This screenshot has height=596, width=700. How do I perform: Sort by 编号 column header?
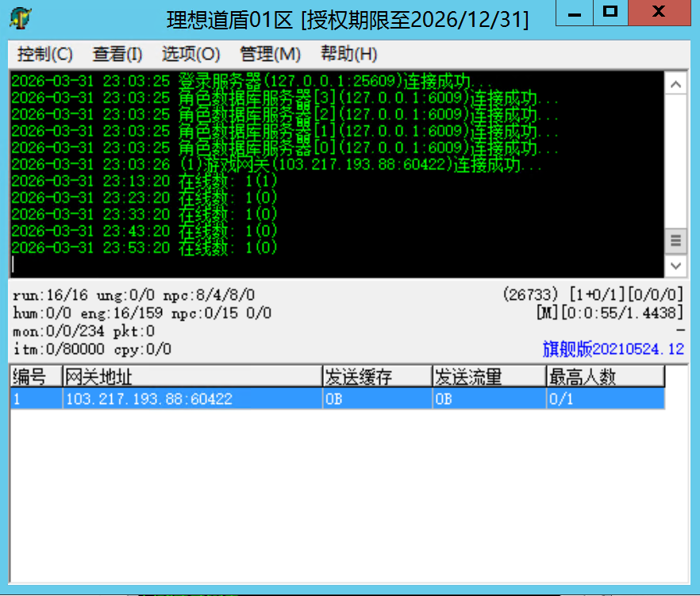36,376
